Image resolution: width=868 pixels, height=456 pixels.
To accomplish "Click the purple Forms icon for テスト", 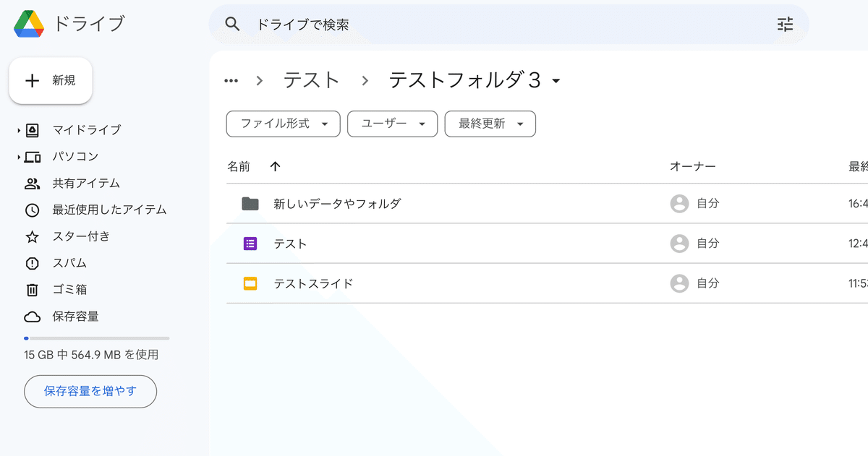I will coord(250,244).
